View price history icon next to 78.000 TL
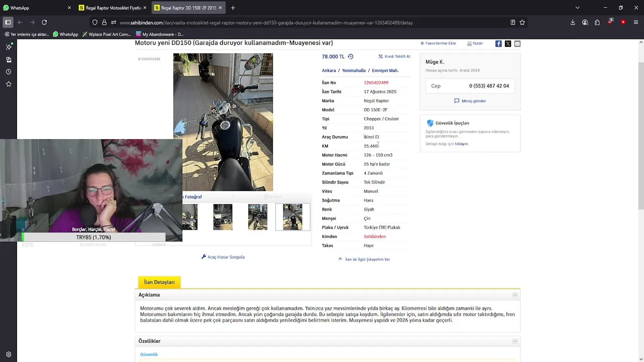 [x=351, y=57]
